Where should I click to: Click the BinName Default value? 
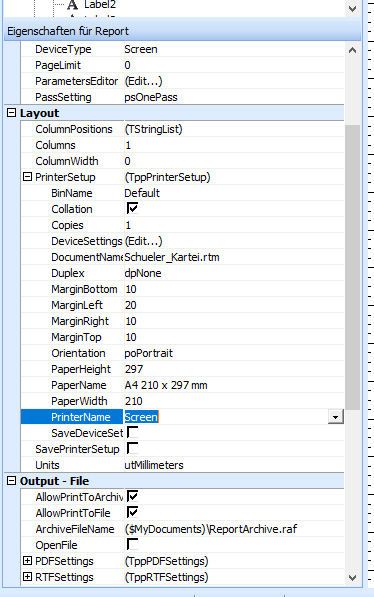(x=142, y=193)
